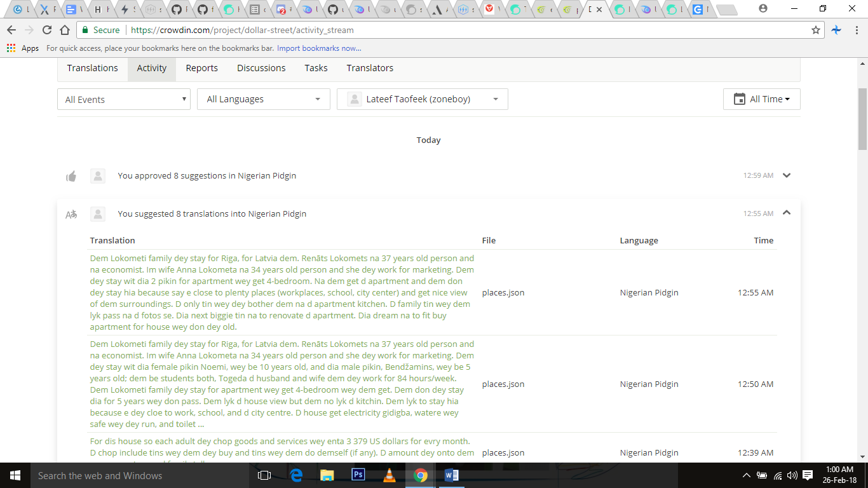868x488 pixels.
Task: Click thumbs-up icon on approved suggestions row
Action: (71, 176)
